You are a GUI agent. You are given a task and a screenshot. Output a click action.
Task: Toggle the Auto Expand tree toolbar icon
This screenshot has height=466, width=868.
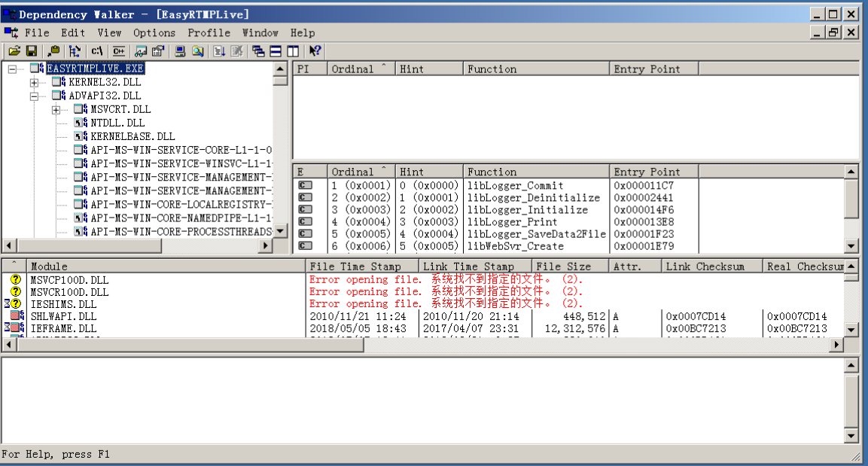pos(75,51)
